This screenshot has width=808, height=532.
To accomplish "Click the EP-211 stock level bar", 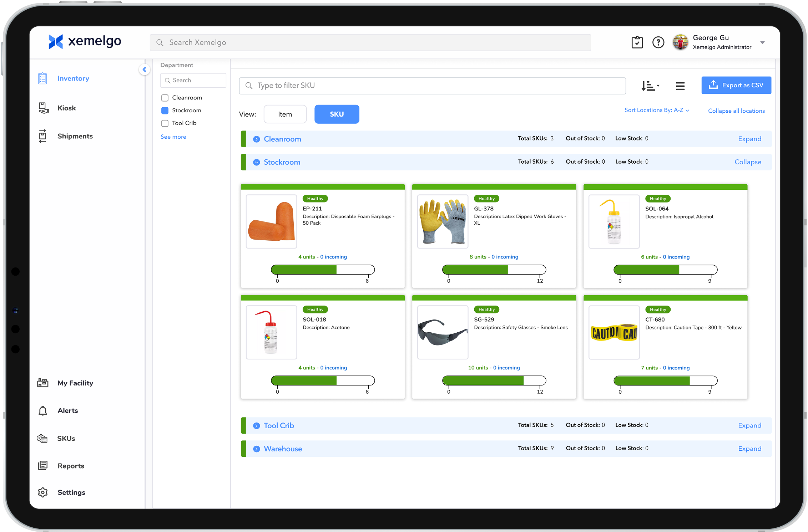I will coord(323,270).
